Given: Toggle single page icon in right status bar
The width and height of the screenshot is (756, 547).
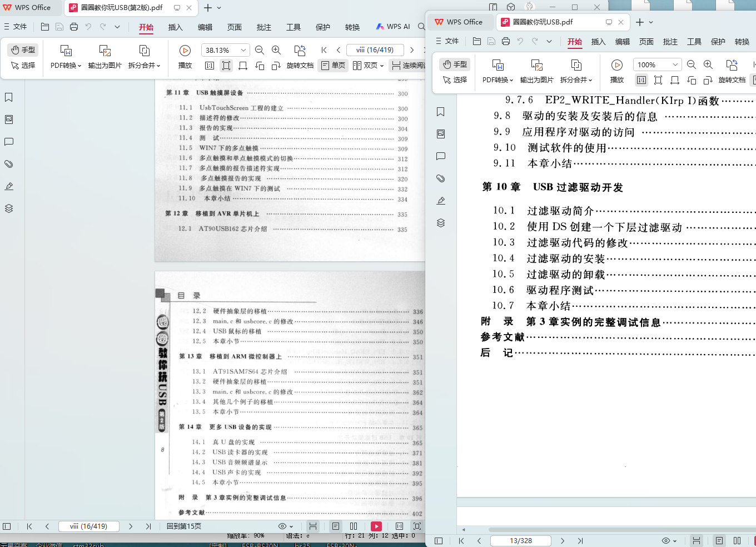Looking at the screenshot, I should [x=719, y=540].
